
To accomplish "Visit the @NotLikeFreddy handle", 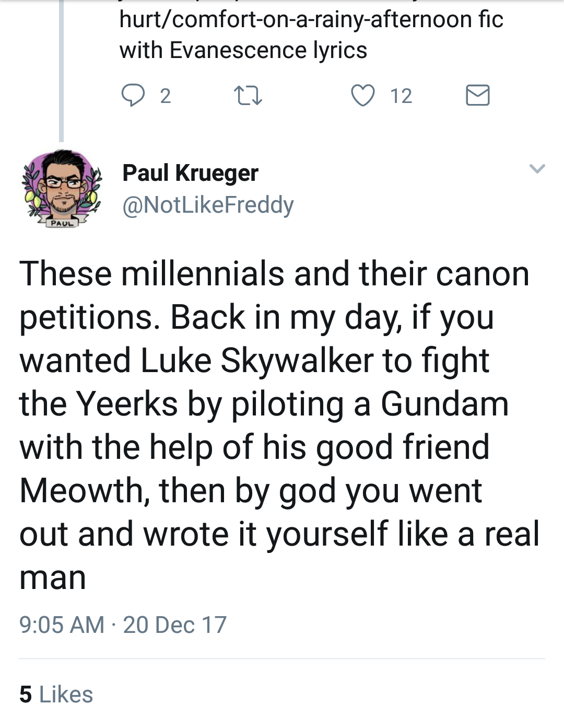I will coord(208,204).
